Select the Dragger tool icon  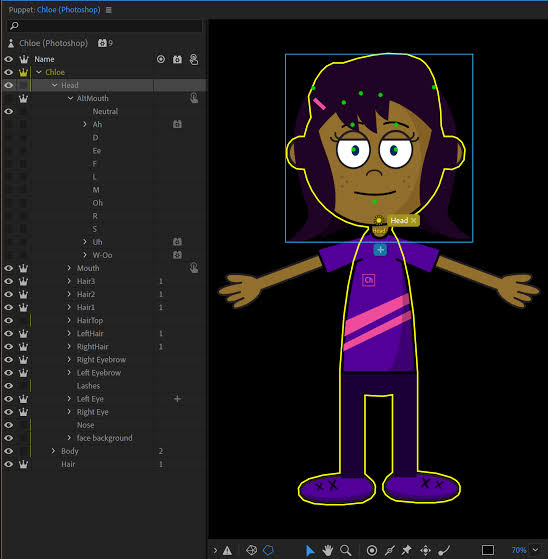coord(425,550)
